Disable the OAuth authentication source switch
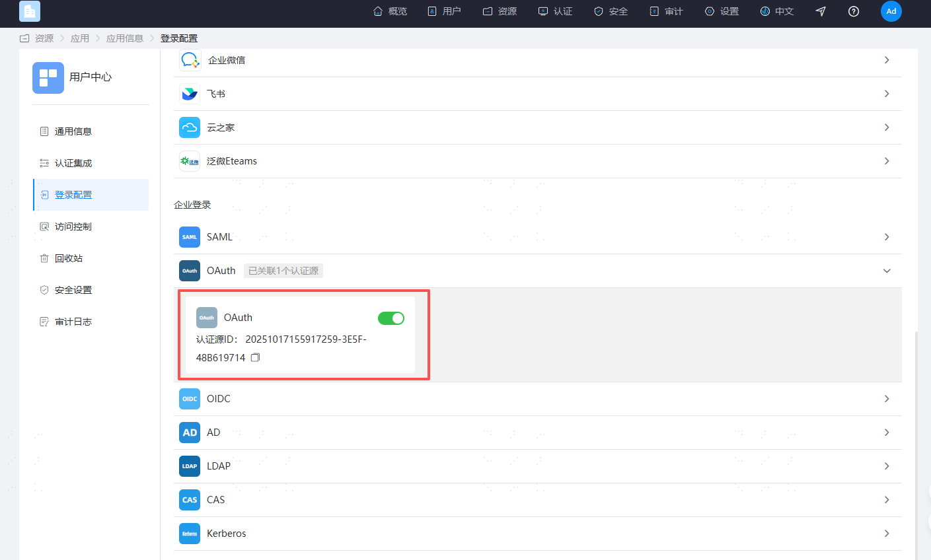Viewport: 931px width, 560px height. coord(391,318)
